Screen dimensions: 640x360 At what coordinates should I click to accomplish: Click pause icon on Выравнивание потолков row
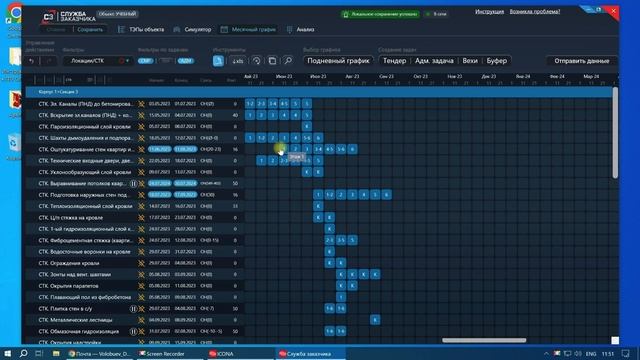click(x=133, y=184)
